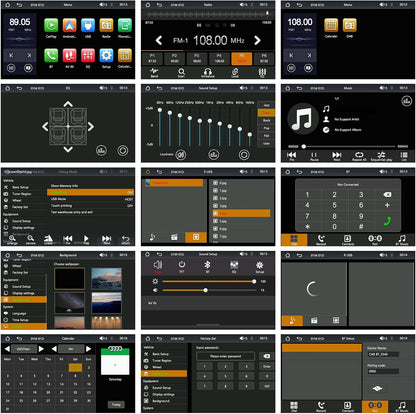The width and height of the screenshot is (416, 414).
Task: Tap the first left arrow on the Calendar screen
Action: tap(7, 349)
